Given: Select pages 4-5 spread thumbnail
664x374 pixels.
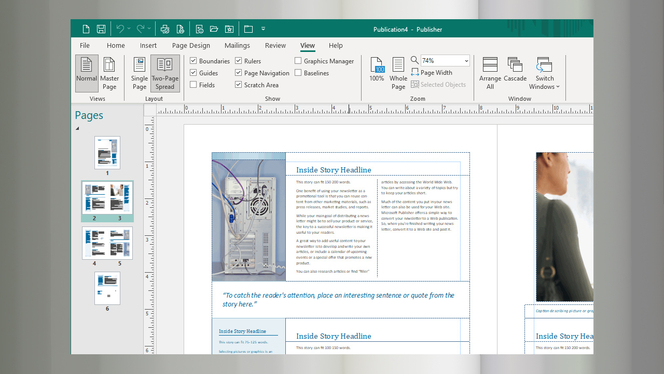Looking at the screenshot, I should point(107,243).
